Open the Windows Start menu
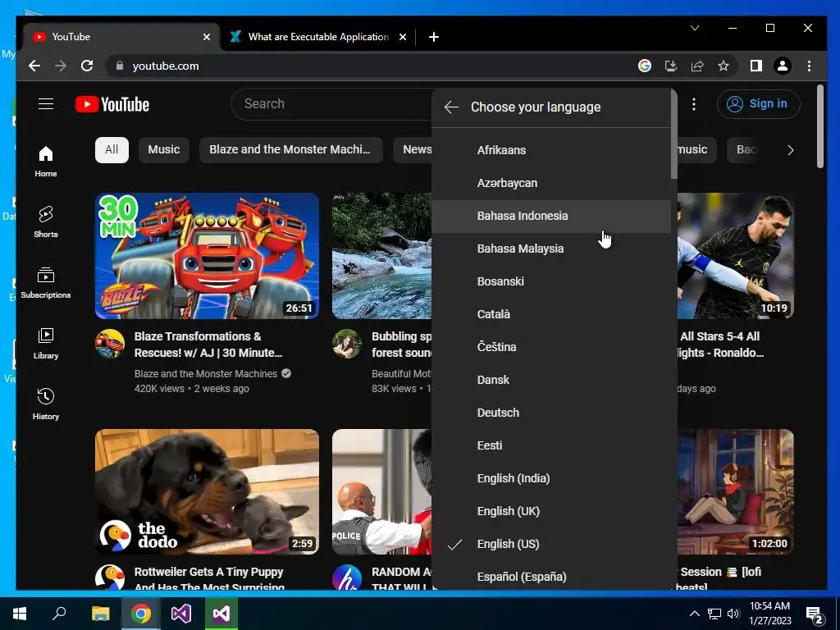This screenshot has width=840, height=630. click(x=20, y=614)
